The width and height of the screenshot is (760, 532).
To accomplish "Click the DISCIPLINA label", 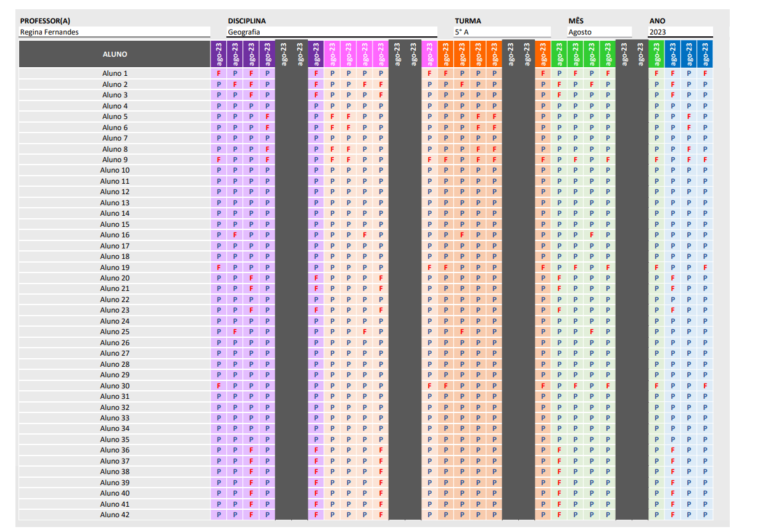I will pyautogui.click(x=247, y=21).
